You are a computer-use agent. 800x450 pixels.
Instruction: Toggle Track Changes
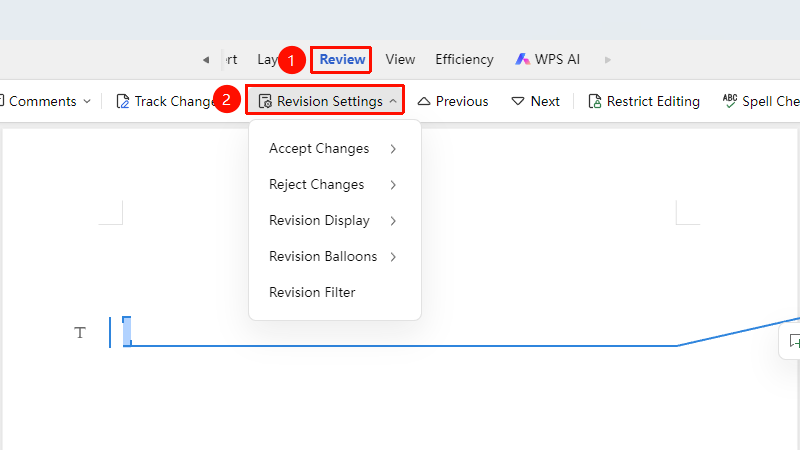(175, 101)
